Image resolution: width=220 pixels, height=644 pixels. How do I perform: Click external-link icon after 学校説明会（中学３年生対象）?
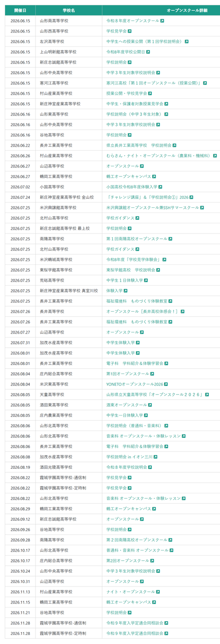(x=166, y=114)
